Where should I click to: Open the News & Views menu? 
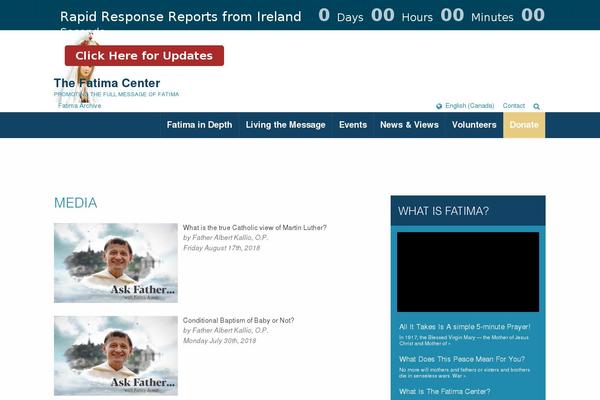(x=409, y=125)
